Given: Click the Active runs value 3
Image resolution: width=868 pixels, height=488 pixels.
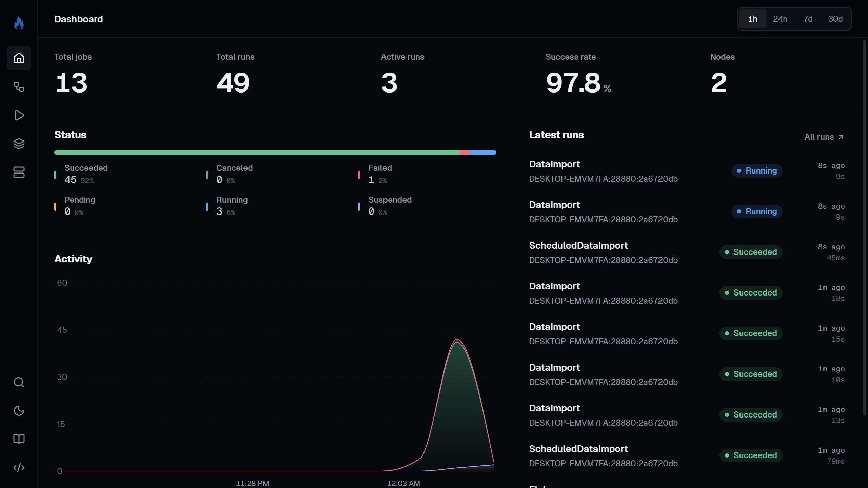Looking at the screenshot, I should tap(389, 83).
